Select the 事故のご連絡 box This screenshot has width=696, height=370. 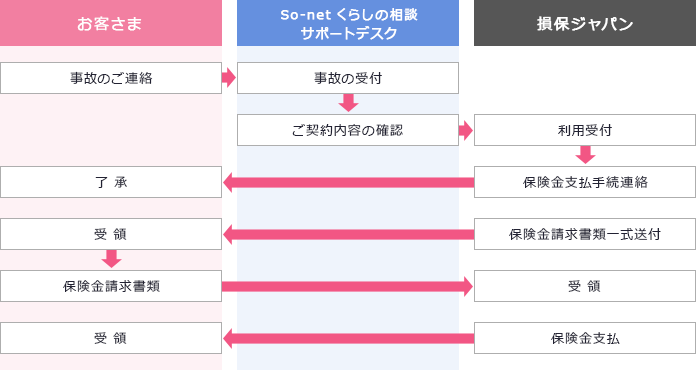coord(111,78)
